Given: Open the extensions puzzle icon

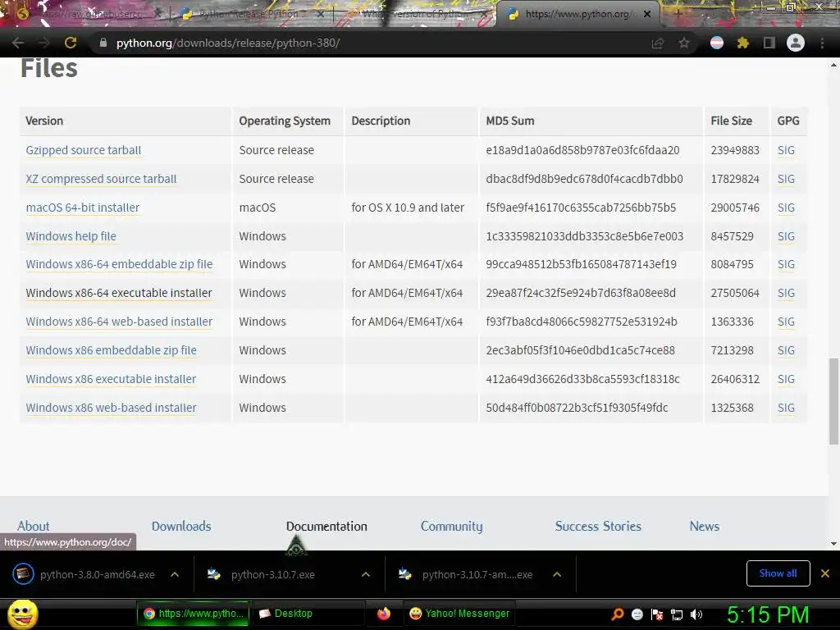Looking at the screenshot, I should [742, 43].
